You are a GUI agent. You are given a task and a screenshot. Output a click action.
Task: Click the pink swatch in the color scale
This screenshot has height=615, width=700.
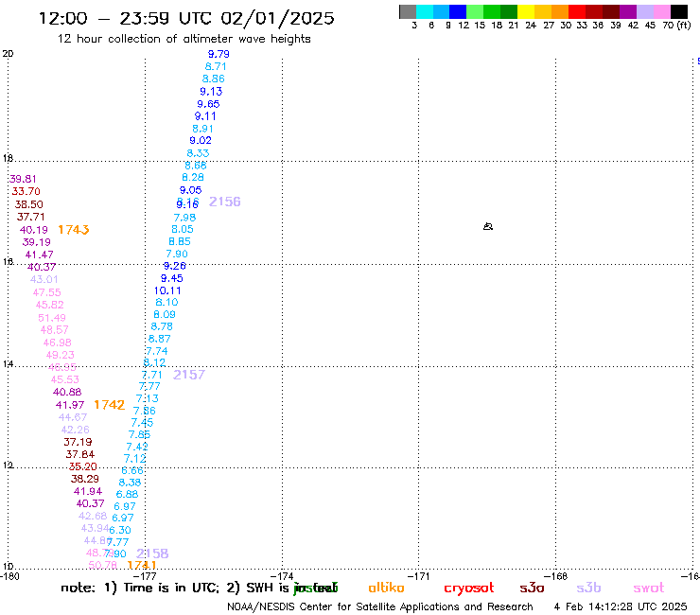click(662, 11)
